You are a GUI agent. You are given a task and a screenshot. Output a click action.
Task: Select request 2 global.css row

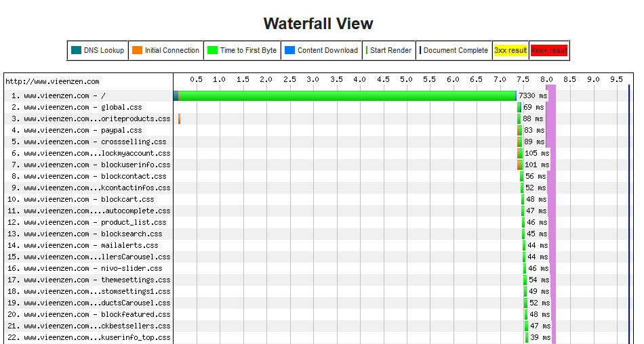(319, 107)
